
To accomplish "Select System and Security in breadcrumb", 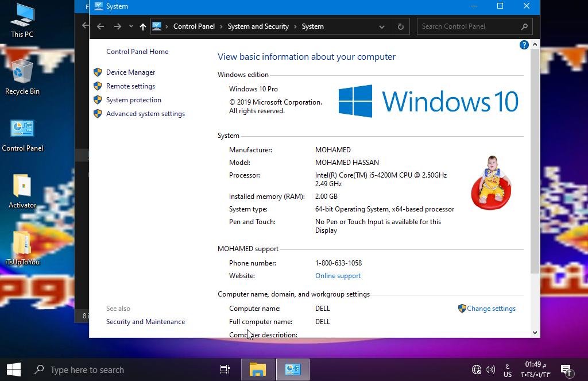I will point(258,26).
